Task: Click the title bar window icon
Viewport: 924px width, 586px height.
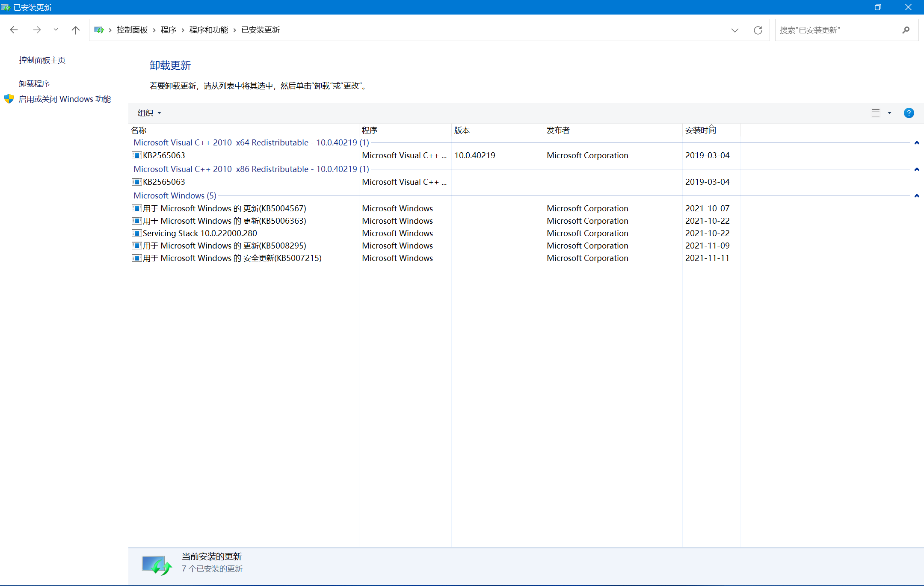Action: pyautogui.click(x=6, y=7)
